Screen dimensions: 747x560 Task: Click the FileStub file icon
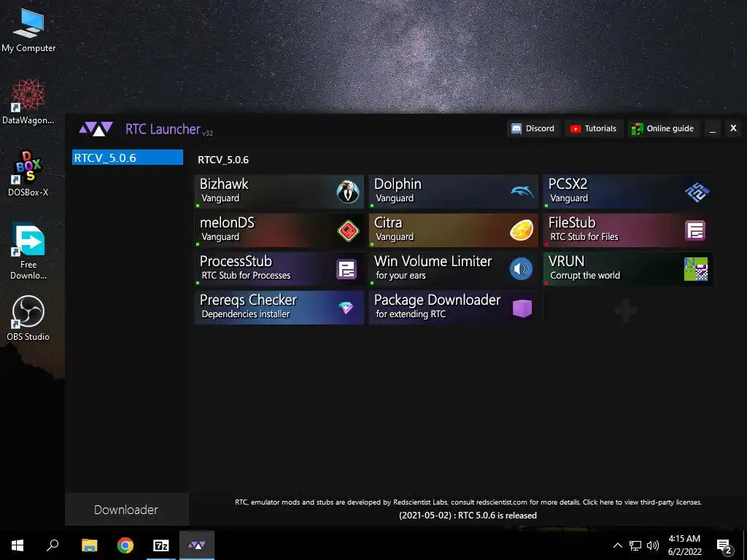click(695, 230)
